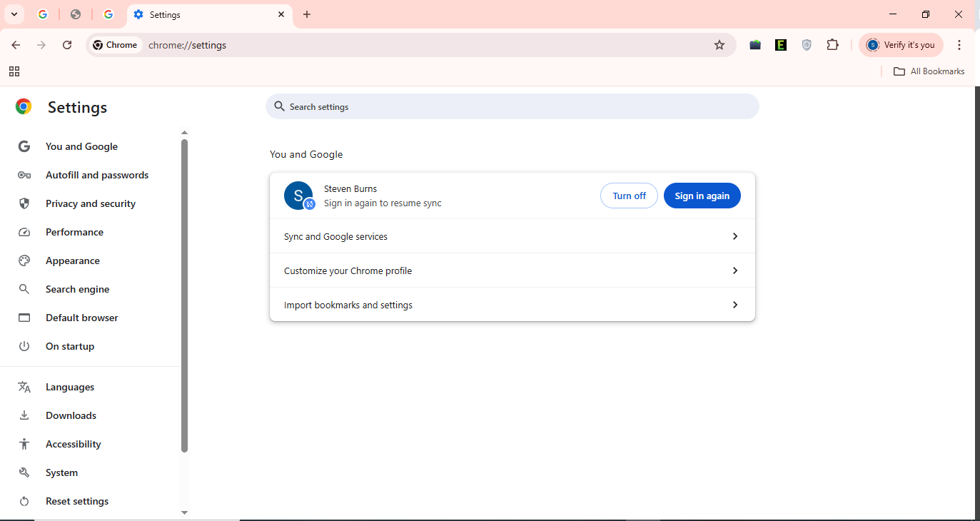The width and height of the screenshot is (980, 521).
Task: Click the sidebar scrollbar thumb
Action: click(184, 295)
